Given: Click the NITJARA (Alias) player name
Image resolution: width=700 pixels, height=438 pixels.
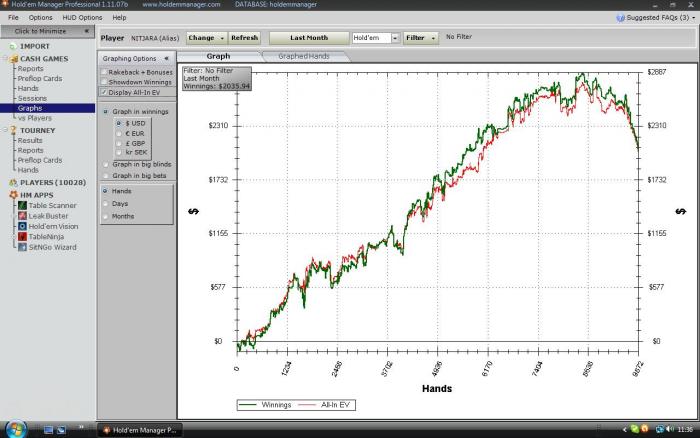Looking at the screenshot, I should click(155, 38).
